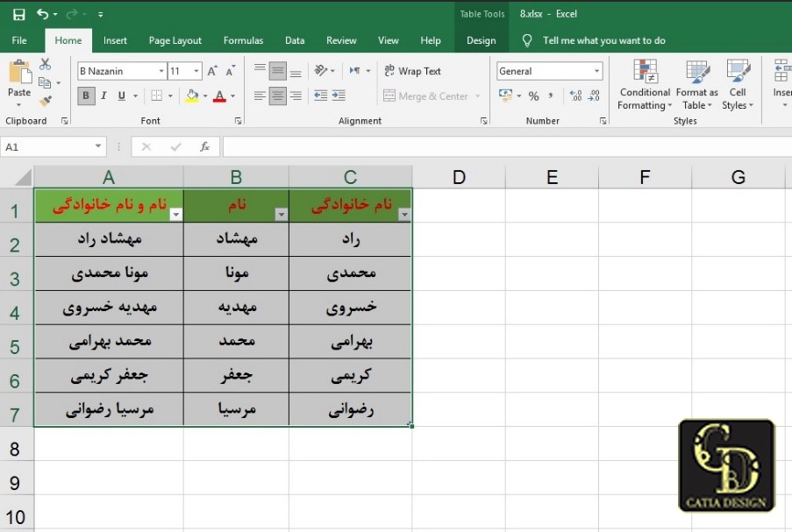Click the Align Right icon
This screenshot has height=532, width=792.
296,96
